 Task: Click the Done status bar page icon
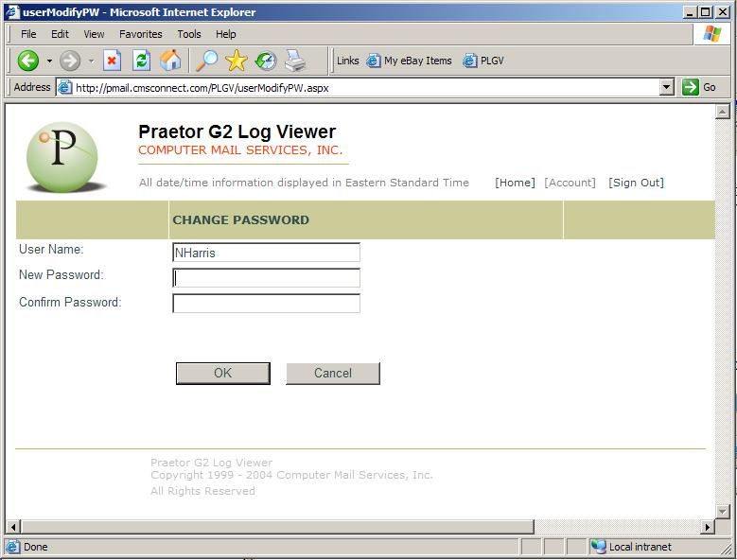(12, 547)
